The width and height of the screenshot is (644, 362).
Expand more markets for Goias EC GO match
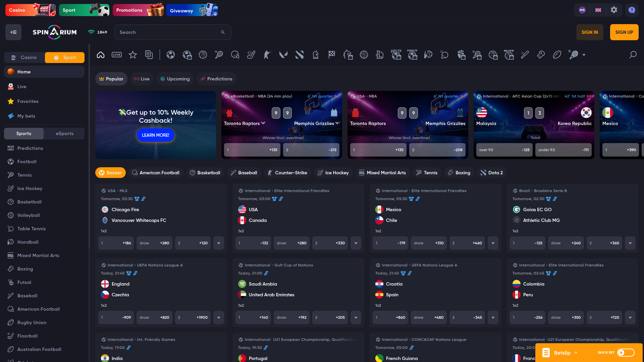630,243
